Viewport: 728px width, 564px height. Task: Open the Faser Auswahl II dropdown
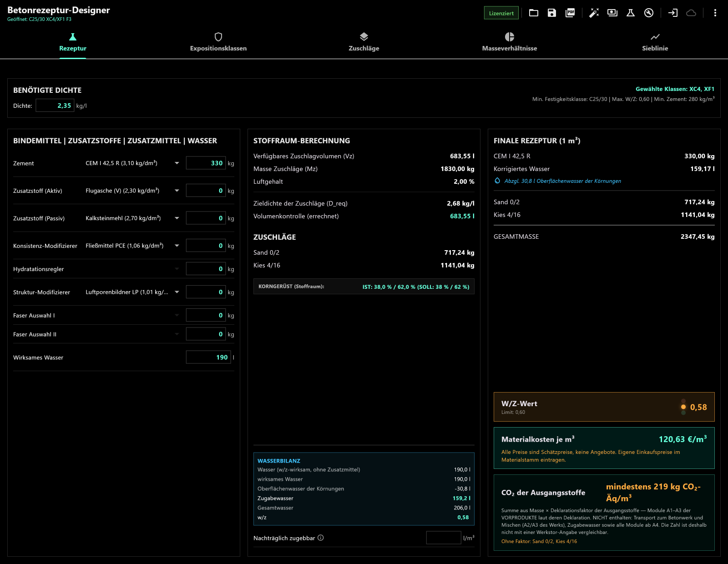pos(132,334)
